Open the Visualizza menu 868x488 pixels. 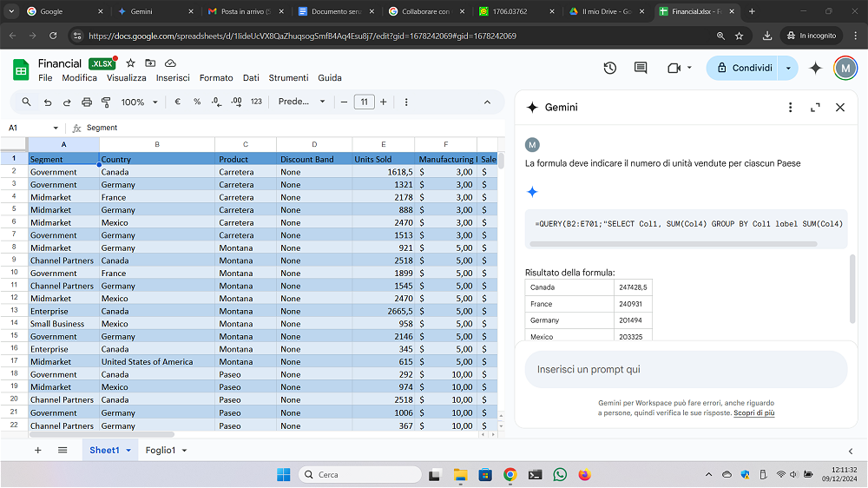[126, 78]
